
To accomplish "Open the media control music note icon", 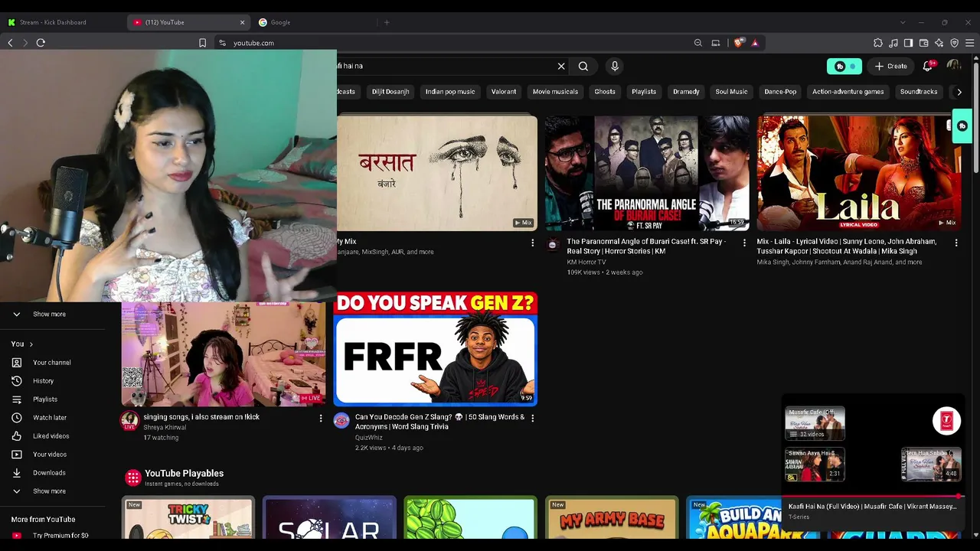I will (893, 43).
